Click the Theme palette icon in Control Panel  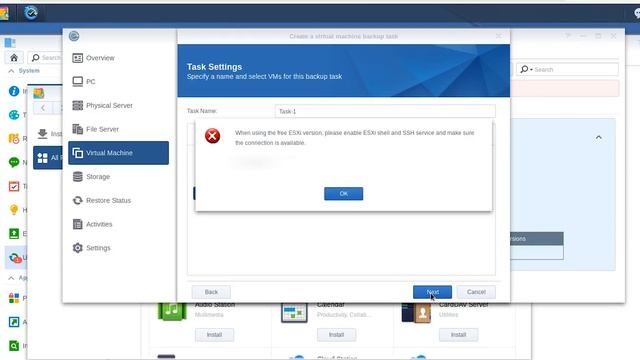point(14,115)
